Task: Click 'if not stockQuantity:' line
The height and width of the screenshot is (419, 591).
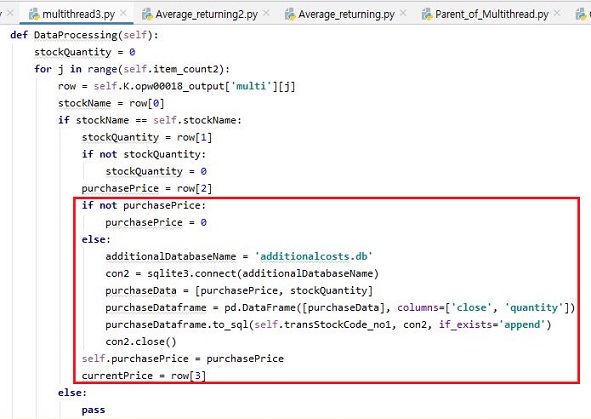Action: click(x=144, y=154)
